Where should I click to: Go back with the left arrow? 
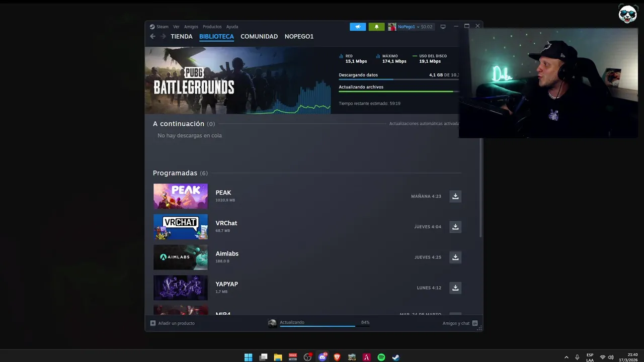click(152, 36)
